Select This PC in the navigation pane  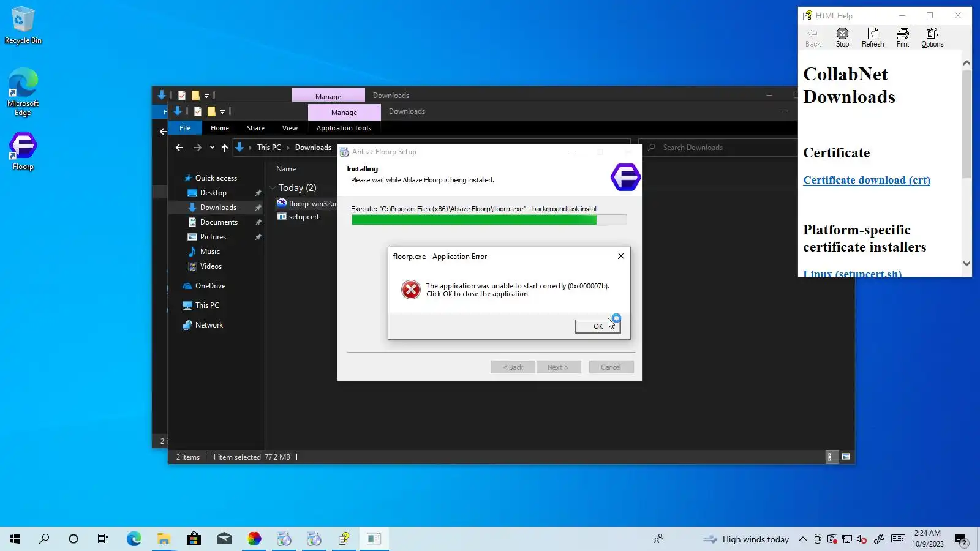[207, 305]
